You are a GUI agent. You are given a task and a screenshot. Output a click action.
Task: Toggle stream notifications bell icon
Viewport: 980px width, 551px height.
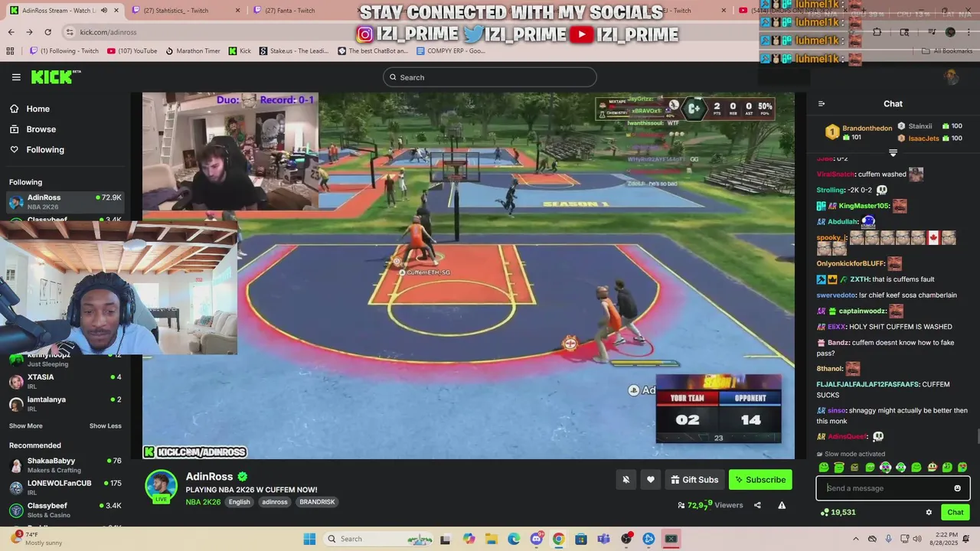626,480
